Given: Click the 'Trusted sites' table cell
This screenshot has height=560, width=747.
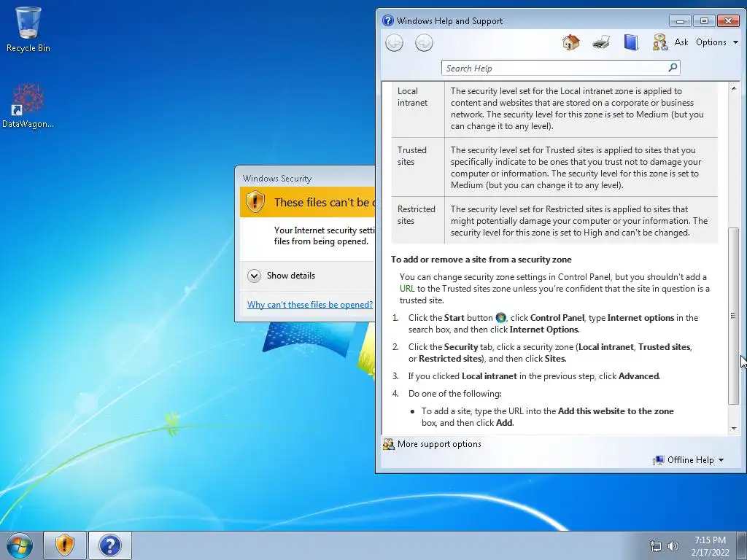Looking at the screenshot, I should pos(418,167).
